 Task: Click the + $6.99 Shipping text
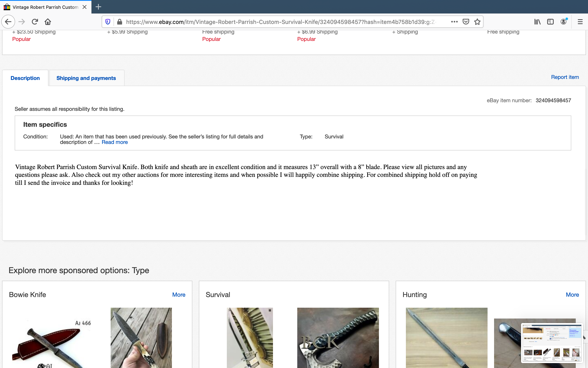pyautogui.click(x=317, y=32)
